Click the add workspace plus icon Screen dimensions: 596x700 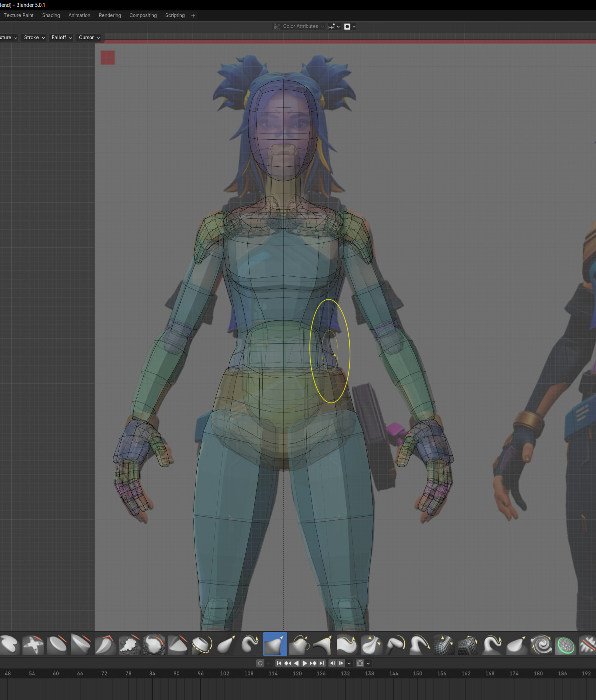coord(193,16)
